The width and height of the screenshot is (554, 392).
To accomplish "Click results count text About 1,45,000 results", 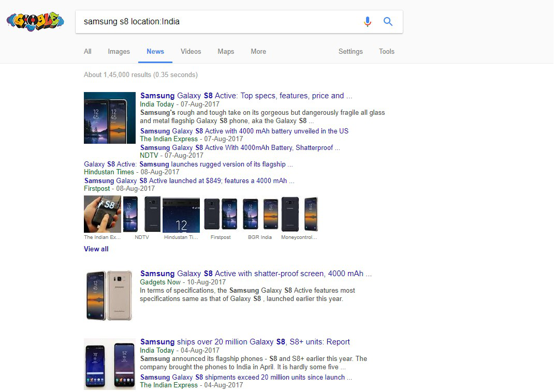I will point(141,75).
